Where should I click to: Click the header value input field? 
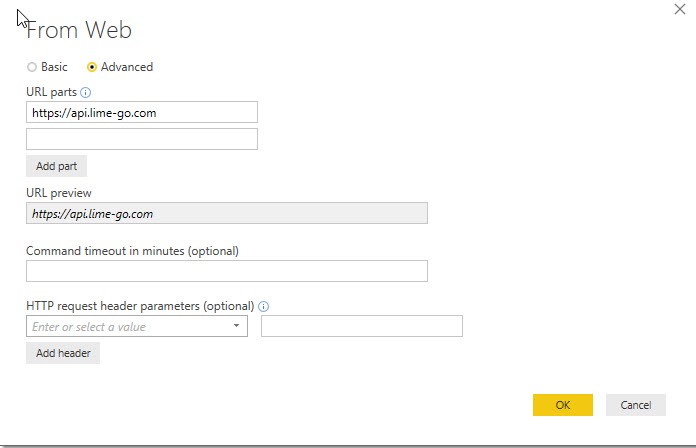[x=362, y=326]
